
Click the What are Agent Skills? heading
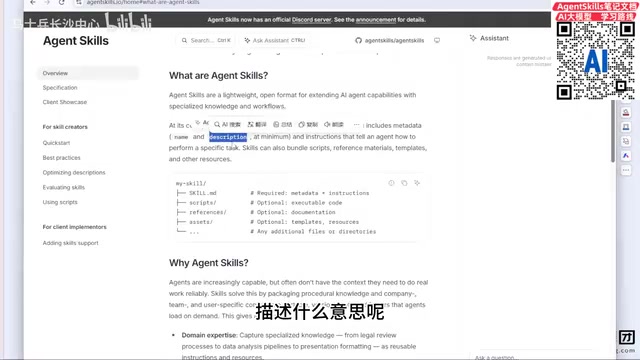218,76
